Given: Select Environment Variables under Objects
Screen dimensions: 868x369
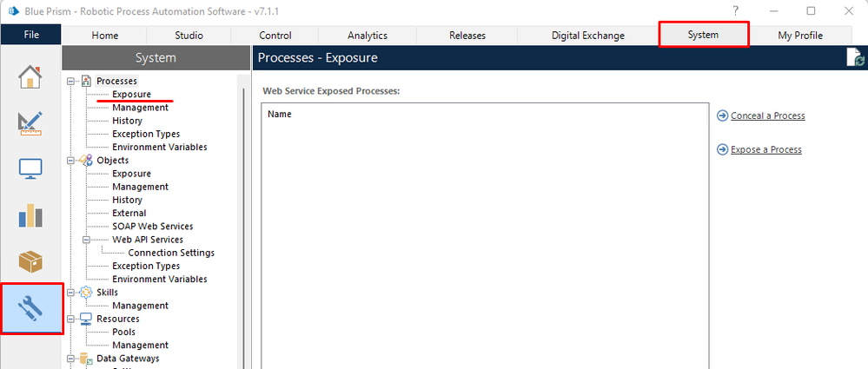Looking at the screenshot, I should coord(159,279).
